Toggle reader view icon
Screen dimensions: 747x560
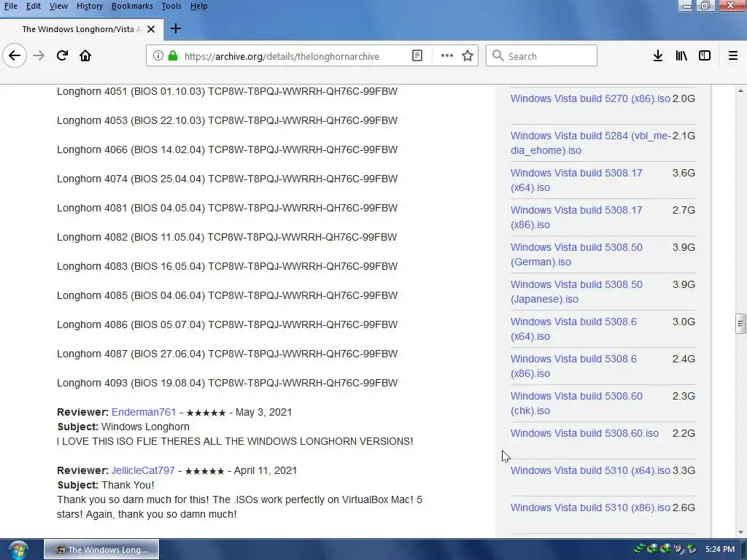417,55
